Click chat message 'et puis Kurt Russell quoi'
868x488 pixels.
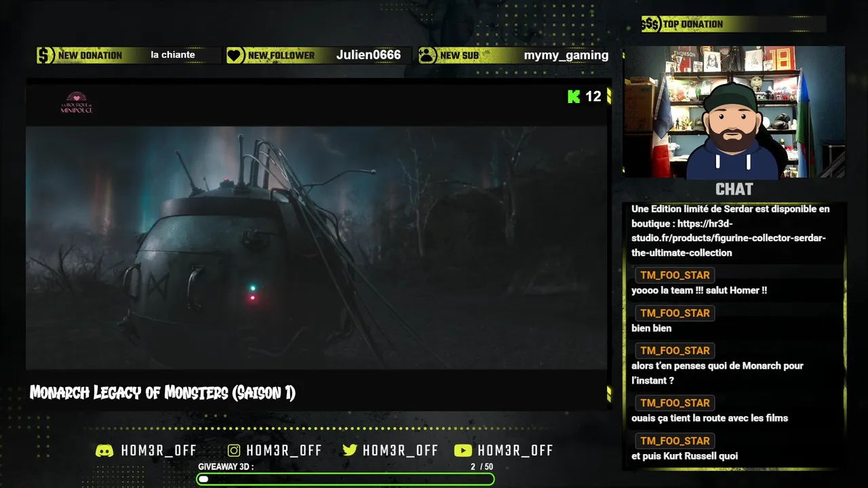(x=685, y=456)
